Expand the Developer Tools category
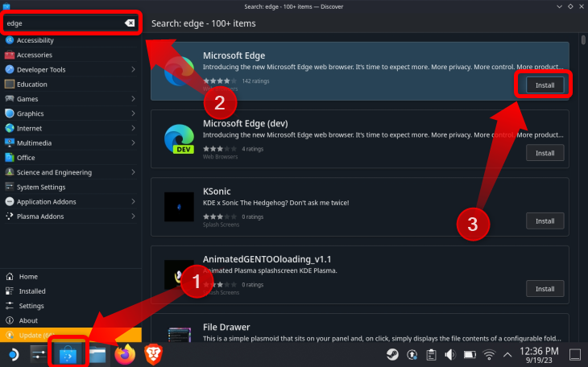 coord(132,70)
